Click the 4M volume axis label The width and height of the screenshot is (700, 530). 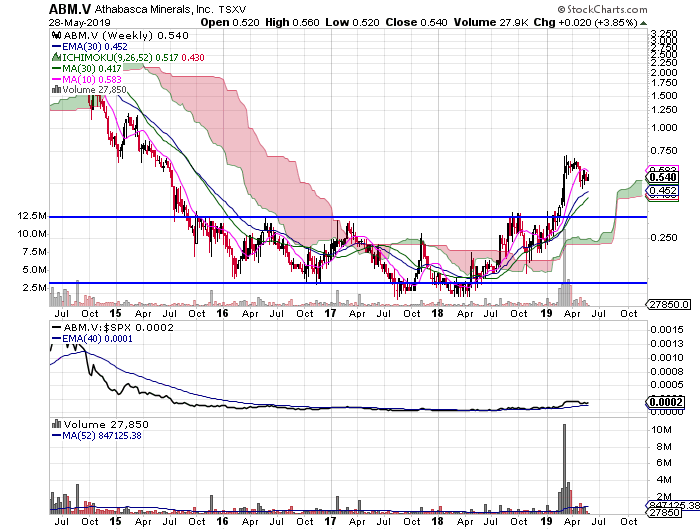click(664, 480)
